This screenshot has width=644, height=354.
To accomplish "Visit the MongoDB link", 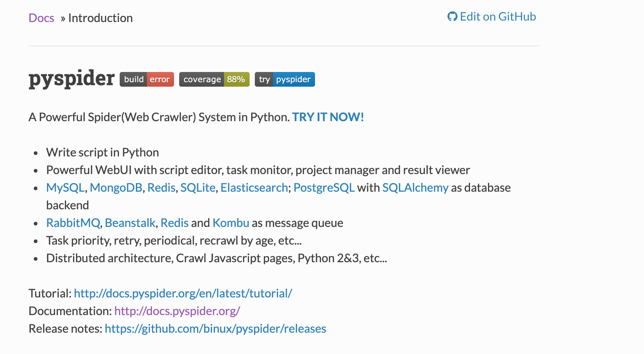I will (x=116, y=188).
